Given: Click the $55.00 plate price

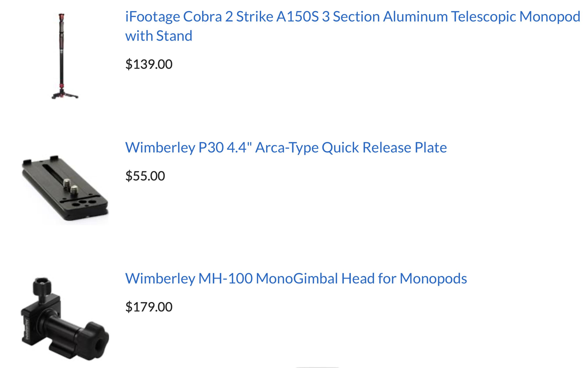Looking at the screenshot, I should click(145, 176).
